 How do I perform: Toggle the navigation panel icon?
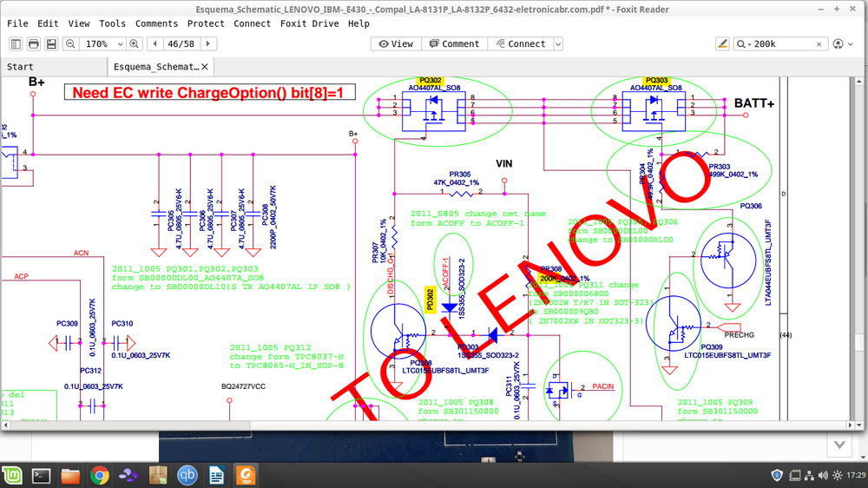click(x=16, y=43)
